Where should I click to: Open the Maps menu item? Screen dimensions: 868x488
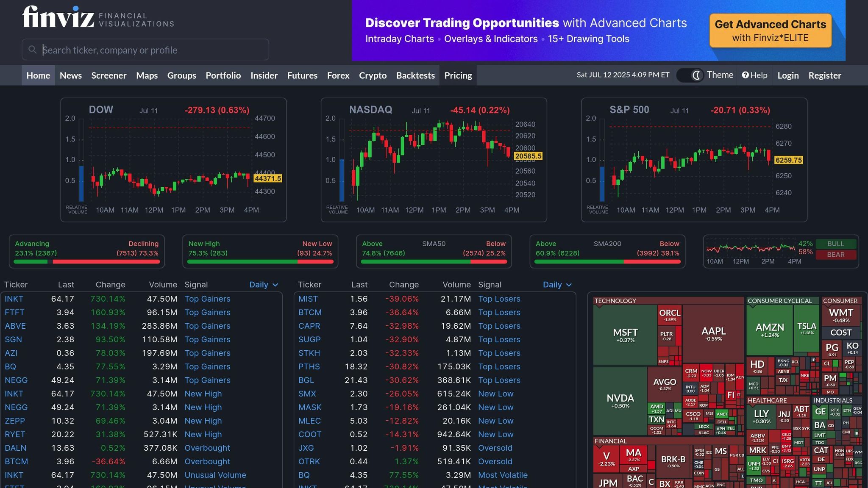(x=147, y=75)
